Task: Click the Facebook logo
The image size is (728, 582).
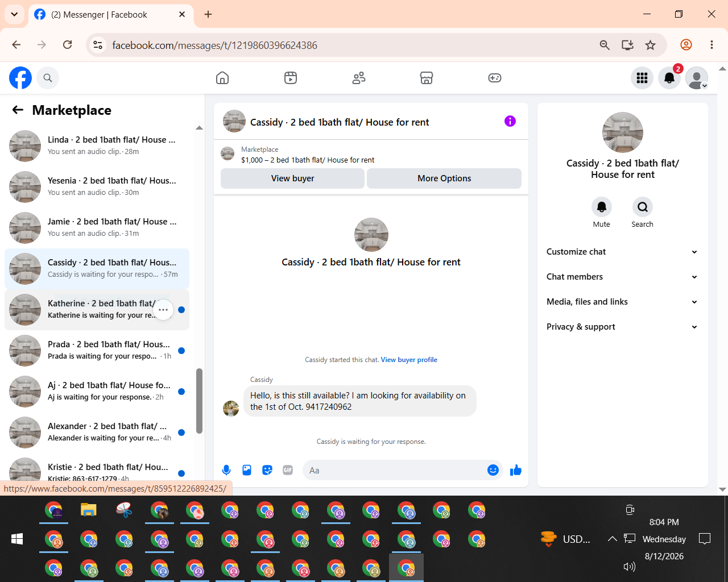Action: click(20, 78)
